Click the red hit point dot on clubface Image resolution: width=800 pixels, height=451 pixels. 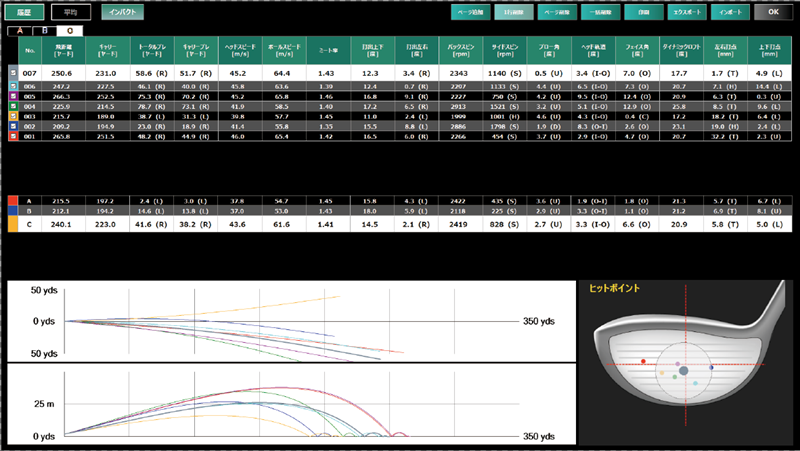coord(643,360)
